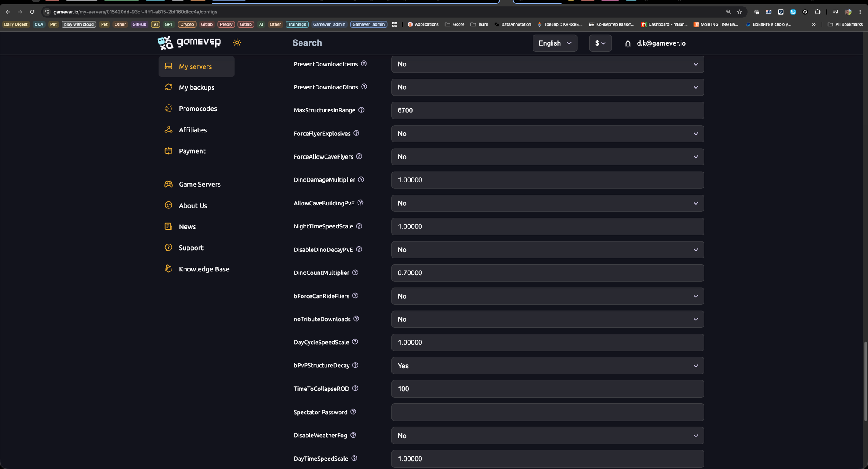Click the page vertical scrollbar thumb
Image resolution: width=868 pixels, height=469 pixels.
coord(865,381)
